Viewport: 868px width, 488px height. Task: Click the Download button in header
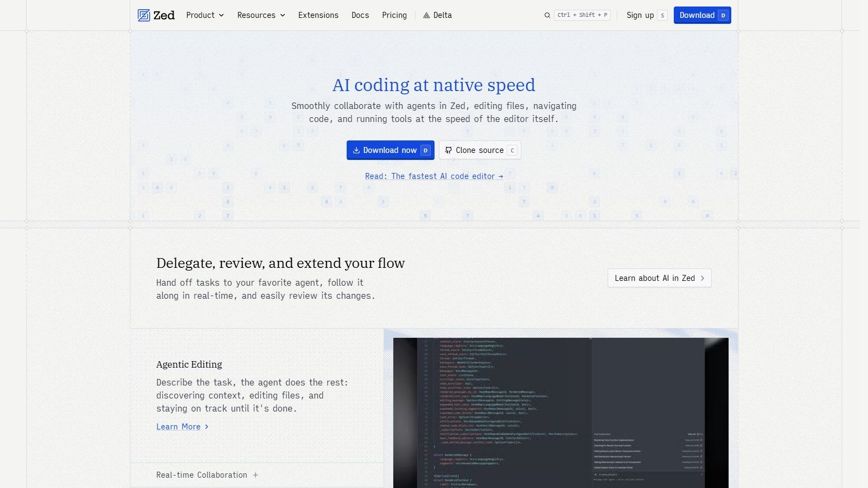702,15
